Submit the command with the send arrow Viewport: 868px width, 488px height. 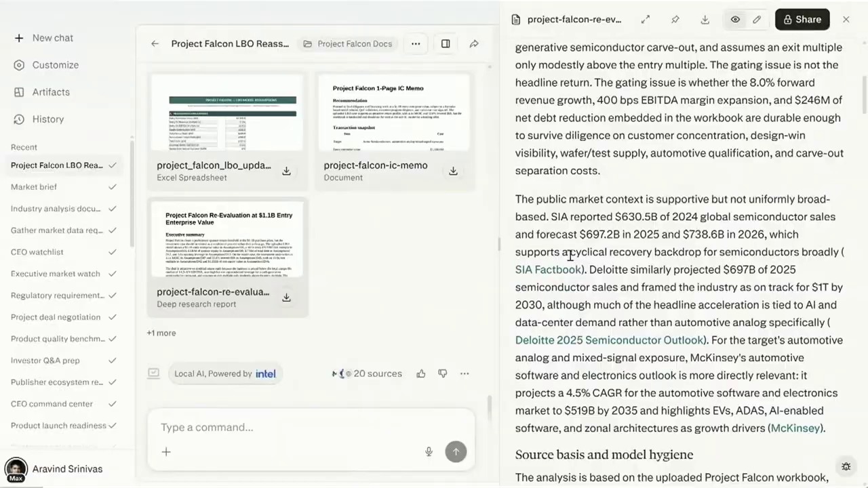pos(456,451)
